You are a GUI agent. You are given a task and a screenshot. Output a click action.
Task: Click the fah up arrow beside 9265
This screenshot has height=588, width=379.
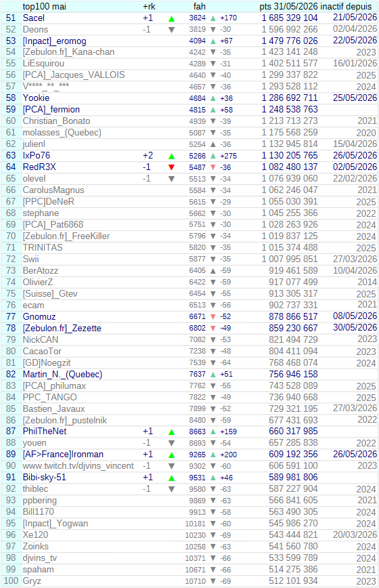coord(213,455)
